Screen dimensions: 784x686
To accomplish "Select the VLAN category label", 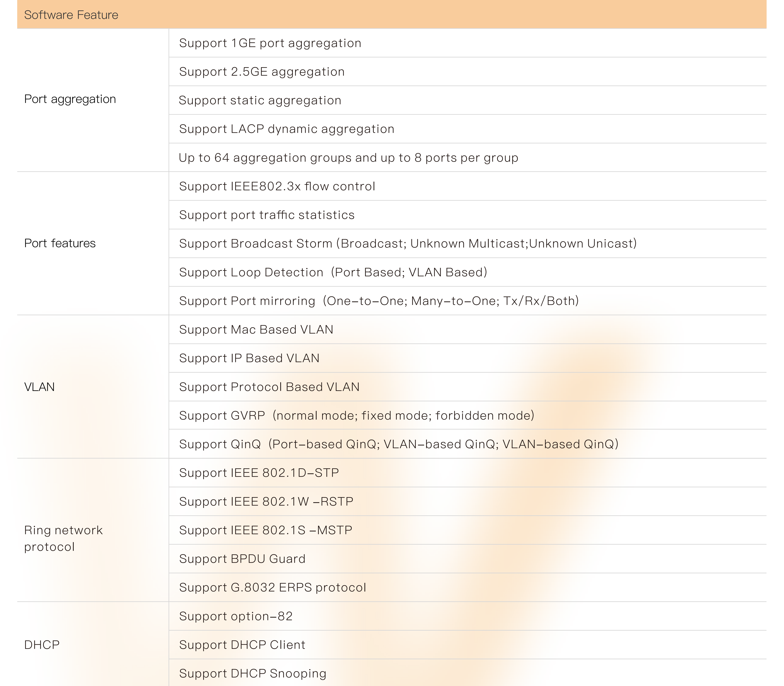I will pos(40,387).
